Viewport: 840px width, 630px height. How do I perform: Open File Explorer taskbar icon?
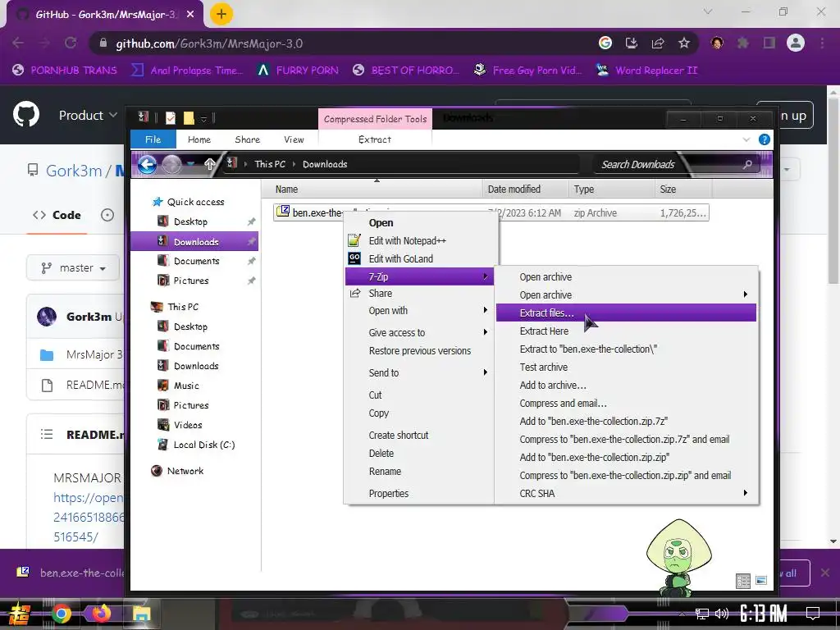[141, 614]
